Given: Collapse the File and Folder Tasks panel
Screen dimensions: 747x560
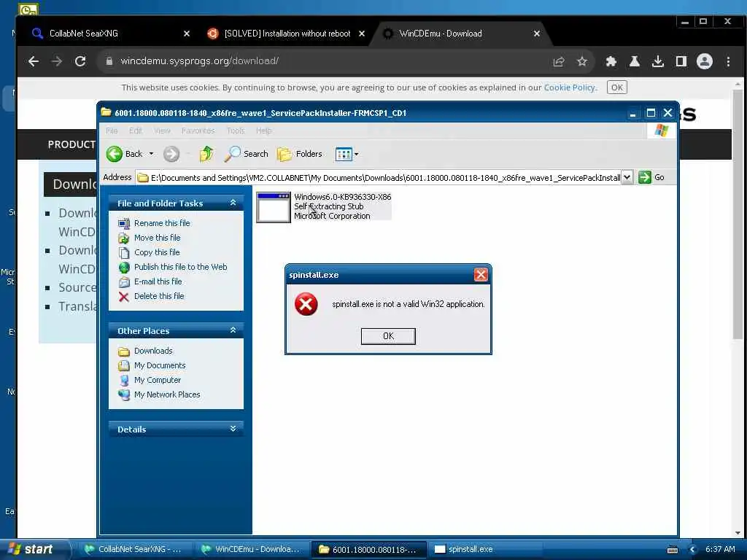Looking at the screenshot, I should click(233, 203).
